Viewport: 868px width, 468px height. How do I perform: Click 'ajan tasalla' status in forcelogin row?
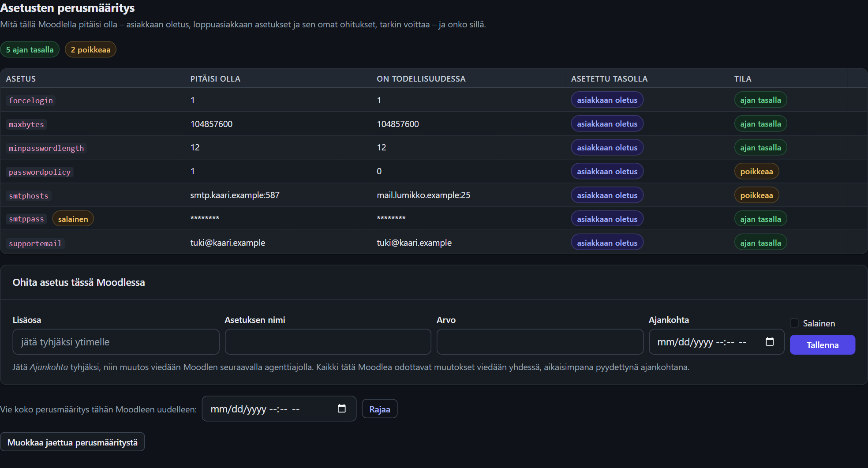click(760, 100)
